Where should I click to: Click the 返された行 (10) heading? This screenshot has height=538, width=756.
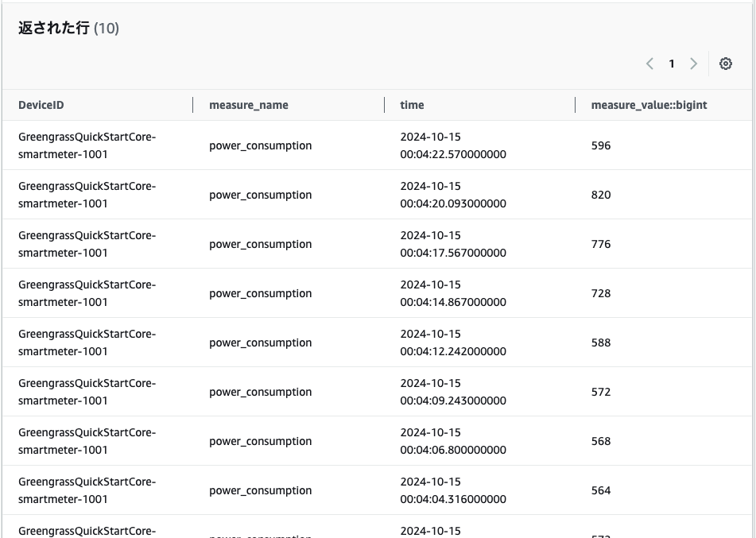pyautogui.click(x=68, y=28)
